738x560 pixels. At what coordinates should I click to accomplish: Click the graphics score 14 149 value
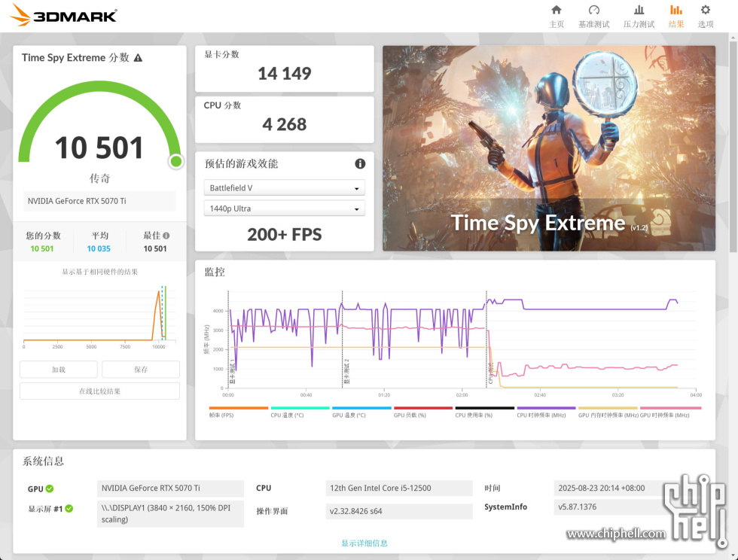pos(285,74)
